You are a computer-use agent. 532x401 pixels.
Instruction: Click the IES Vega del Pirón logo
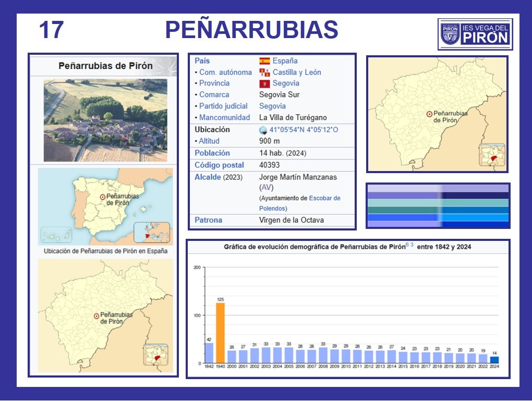coord(475,34)
